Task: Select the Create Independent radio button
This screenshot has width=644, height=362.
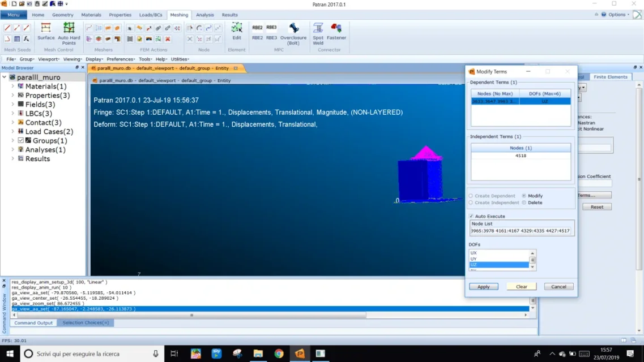Action: (x=471, y=203)
